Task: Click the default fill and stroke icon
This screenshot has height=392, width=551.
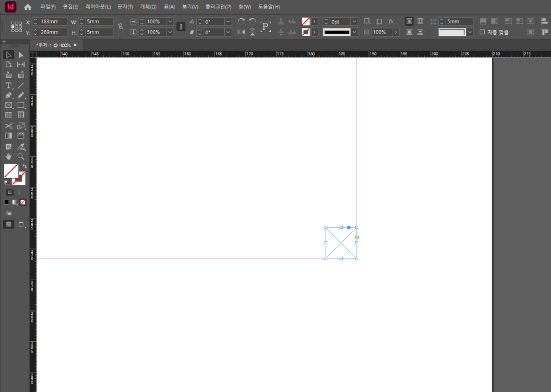Action: click(x=6, y=182)
